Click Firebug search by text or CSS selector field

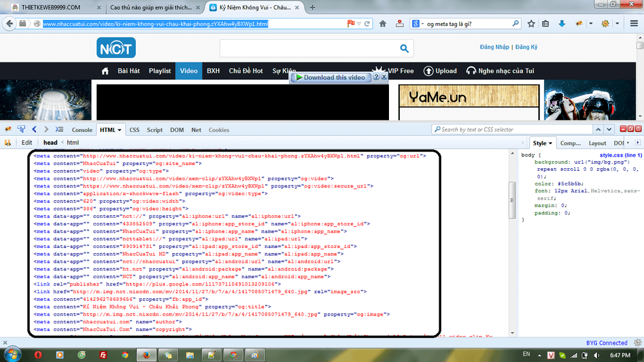point(512,129)
